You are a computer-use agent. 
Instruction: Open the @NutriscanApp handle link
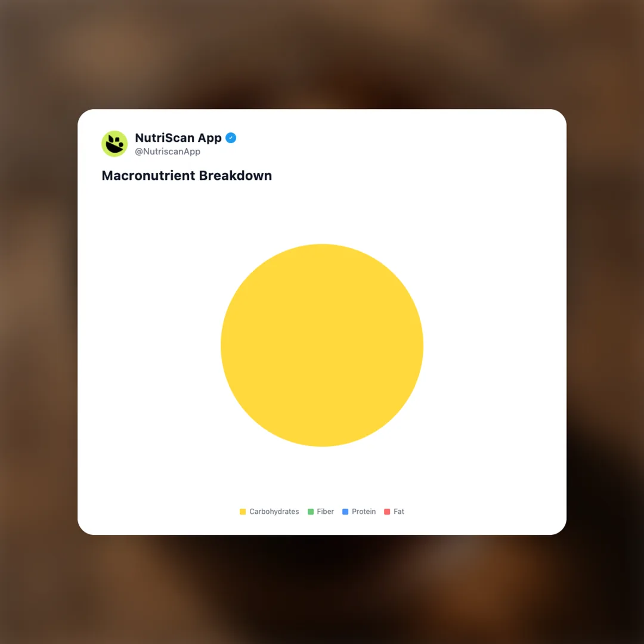coord(168,151)
